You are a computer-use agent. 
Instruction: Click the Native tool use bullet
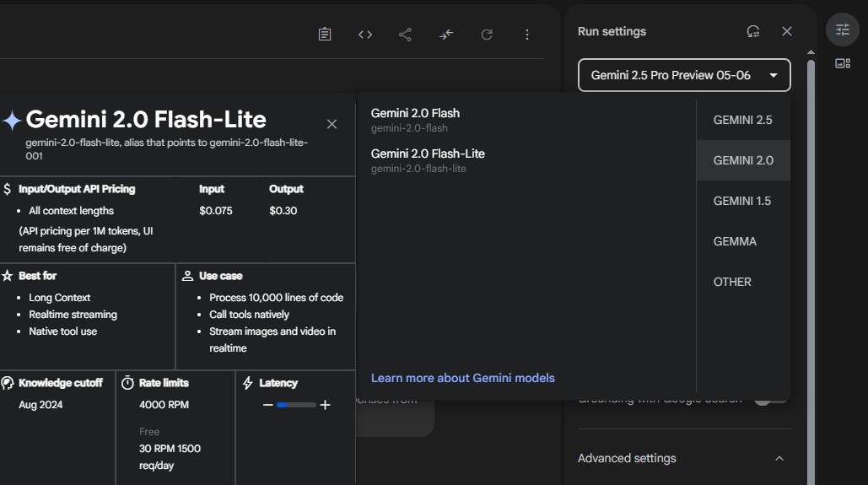pos(62,331)
